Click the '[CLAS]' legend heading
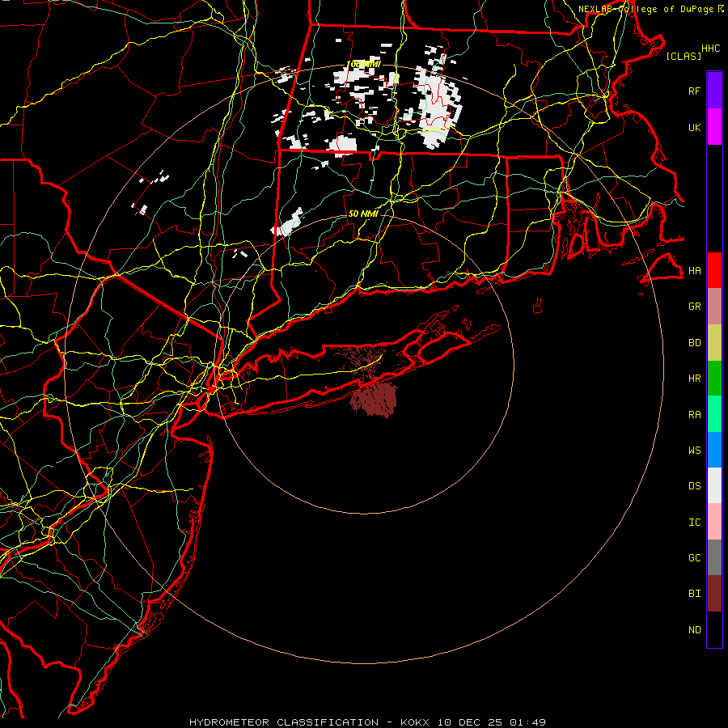The height and width of the screenshot is (728, 728). coord(684,56)
